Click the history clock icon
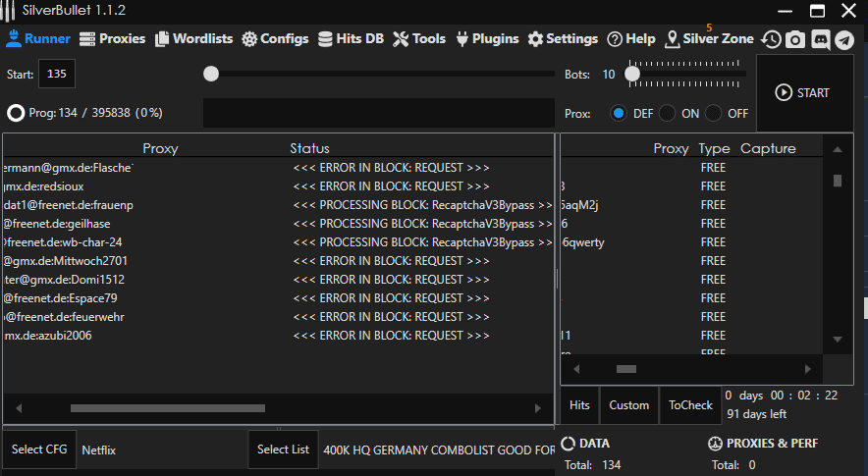This screenshot has width=868, height=476. tap(771, 39)
